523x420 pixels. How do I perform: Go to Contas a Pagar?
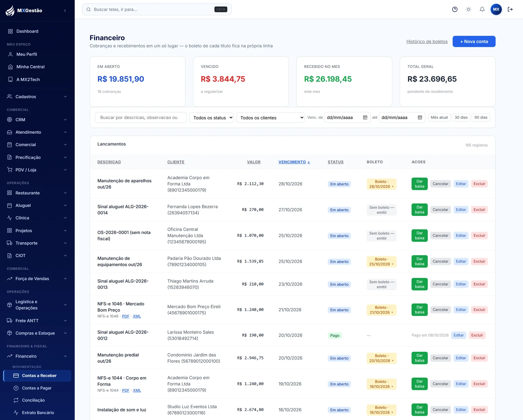coord(37,388)
